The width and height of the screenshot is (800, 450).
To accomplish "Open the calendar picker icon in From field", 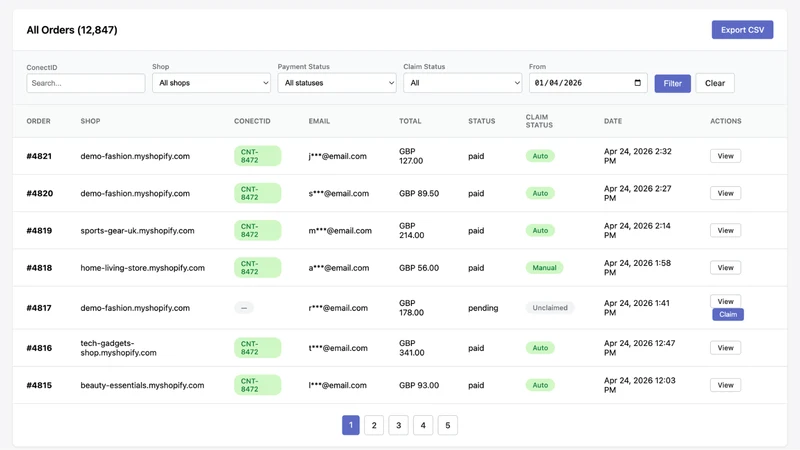I will click(637, 83).
